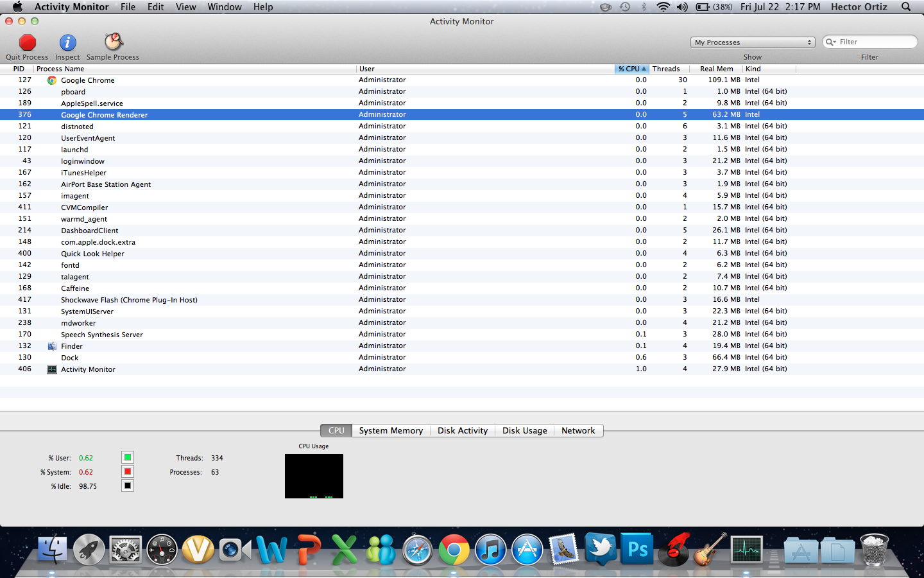The height and width of the screenshot is (578, 924).
Task: Sort by PID column header
Action: pyautogui.click(x=19, y=69)
